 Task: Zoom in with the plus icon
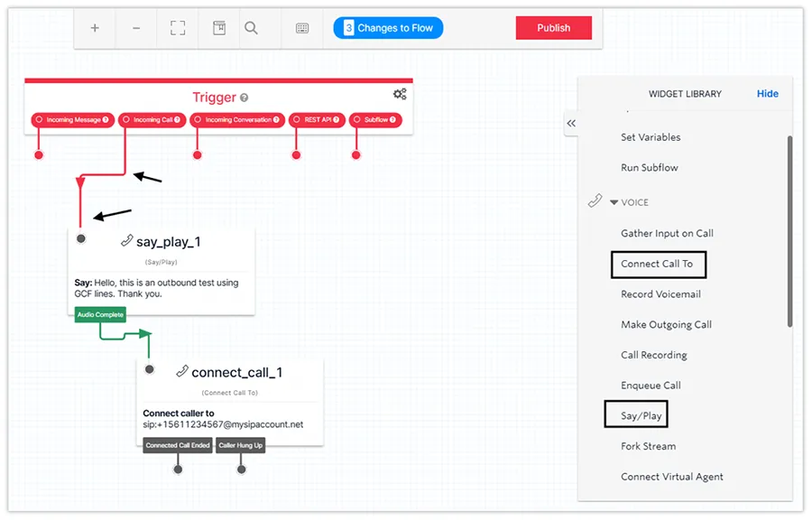tap(95, 28)
